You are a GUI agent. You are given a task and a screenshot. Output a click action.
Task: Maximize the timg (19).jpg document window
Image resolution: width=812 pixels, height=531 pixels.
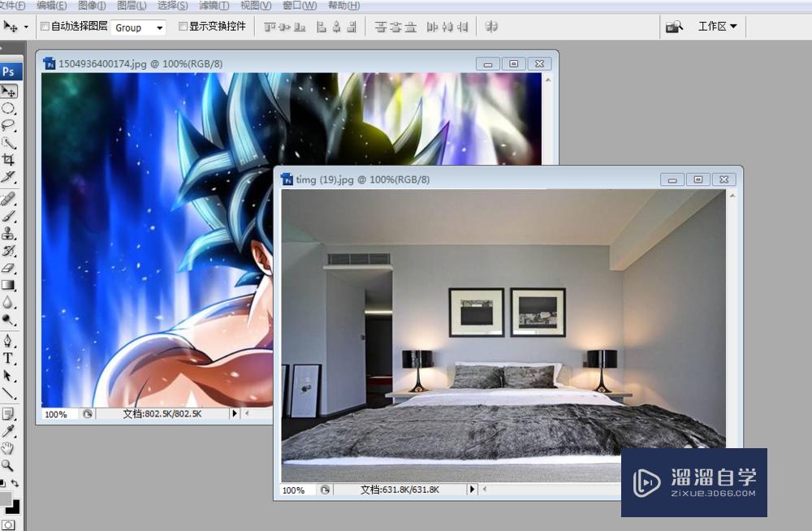coord(698,179)
